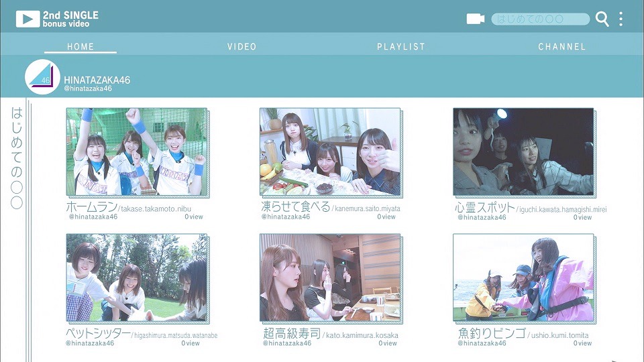Open the three-dot more options menu
The width and height of the screenshot is (644, 362).
(x=621, y=19)
